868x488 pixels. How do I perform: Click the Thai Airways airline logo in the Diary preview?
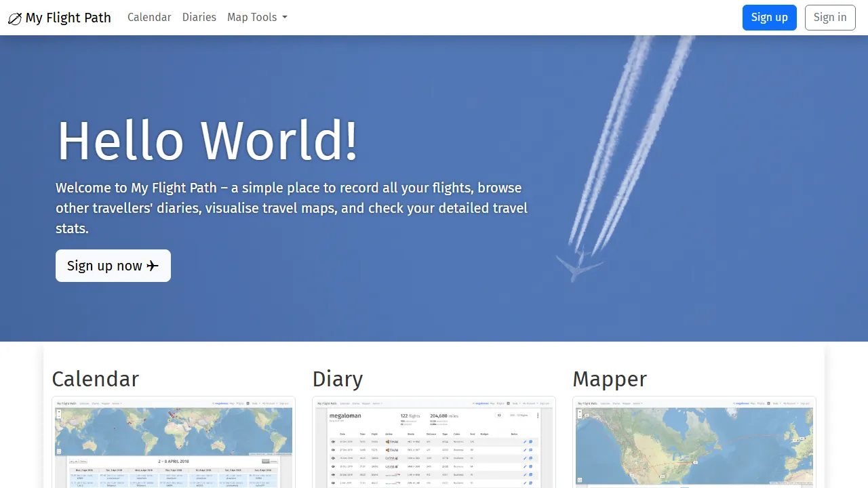coord(392,442)
